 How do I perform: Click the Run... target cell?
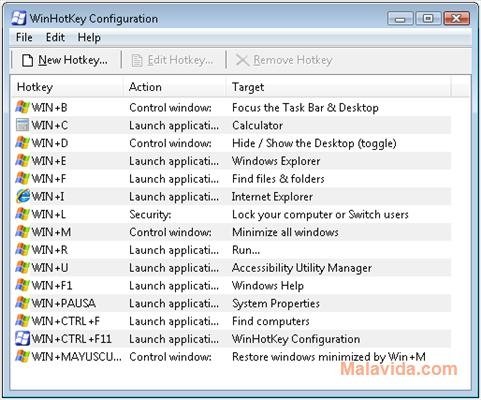[x=246, y=250]
